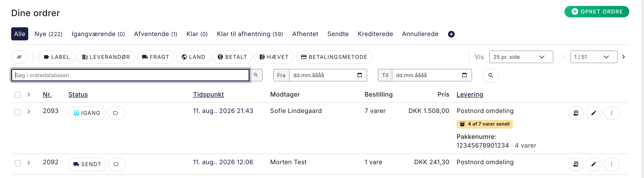Add label tag to order 2093
This screenshot has height=178, width=644.
(x=116, y=113)
